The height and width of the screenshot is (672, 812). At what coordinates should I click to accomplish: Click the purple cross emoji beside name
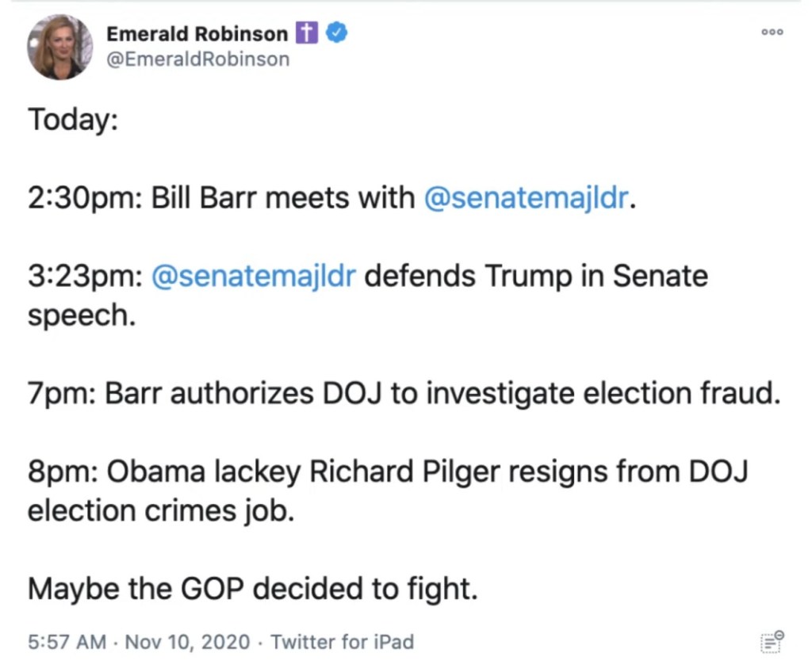click(307, 33)
